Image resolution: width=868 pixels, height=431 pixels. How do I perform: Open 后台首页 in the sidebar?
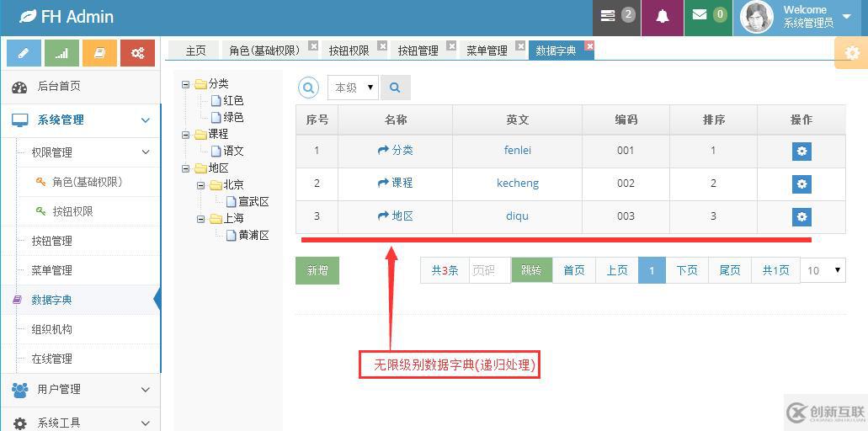80,87
